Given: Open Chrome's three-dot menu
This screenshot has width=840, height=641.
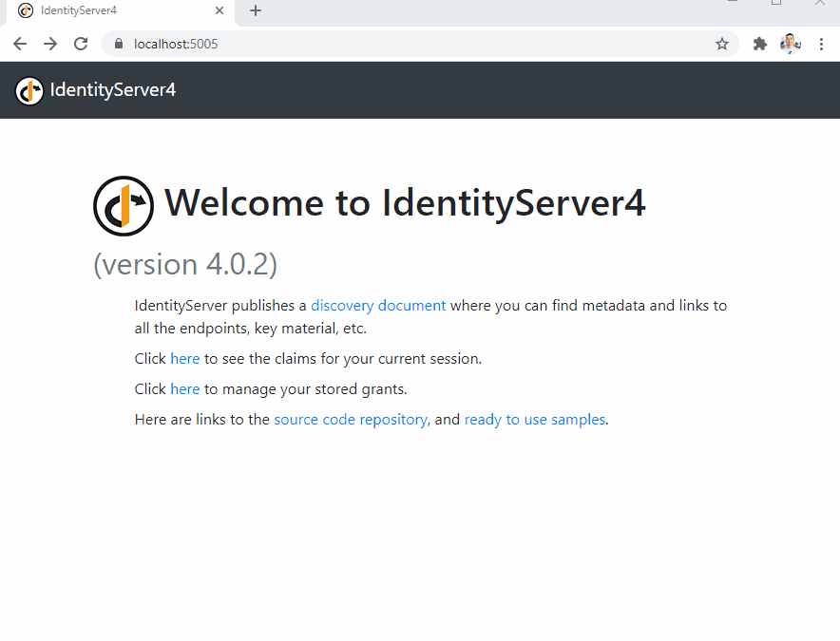Looking at the screenshot, I should pyautogui.click(x=821, y=44).
